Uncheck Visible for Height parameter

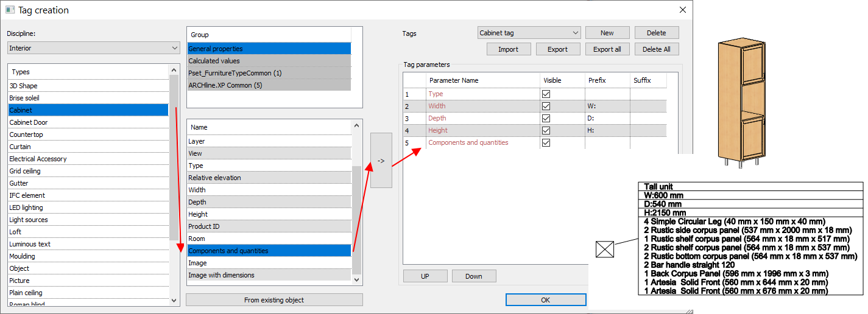546,130
